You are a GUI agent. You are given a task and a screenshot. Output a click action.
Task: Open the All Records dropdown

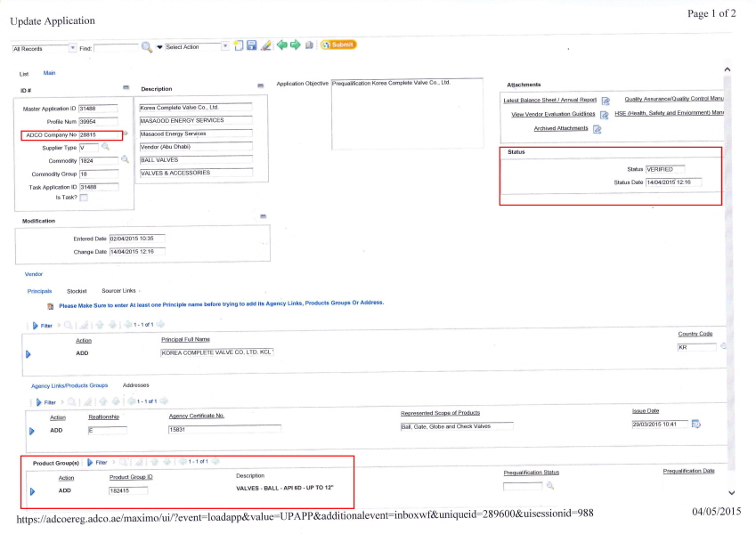(72, 47)
